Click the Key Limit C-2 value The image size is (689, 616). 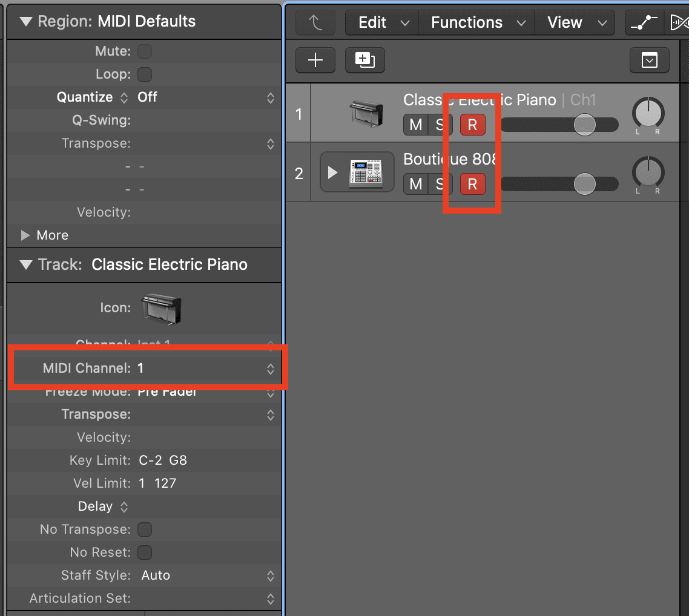(150, 460)
